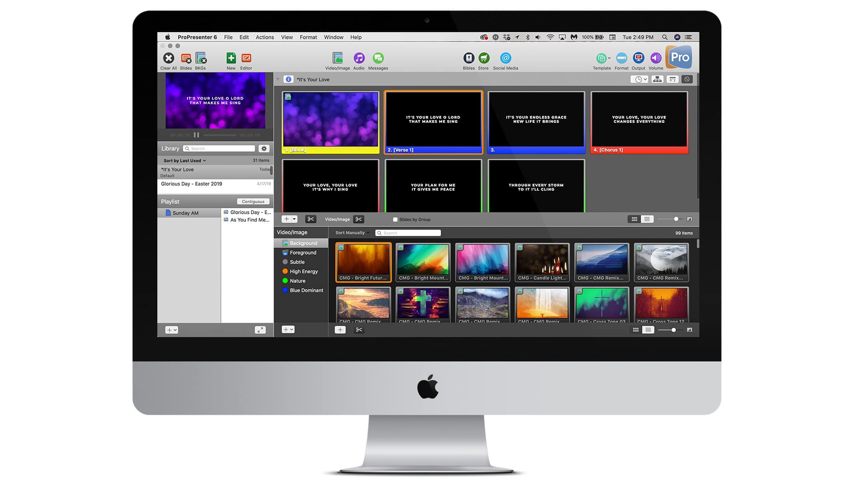Click the library settings gear icon

click(264, 149)
